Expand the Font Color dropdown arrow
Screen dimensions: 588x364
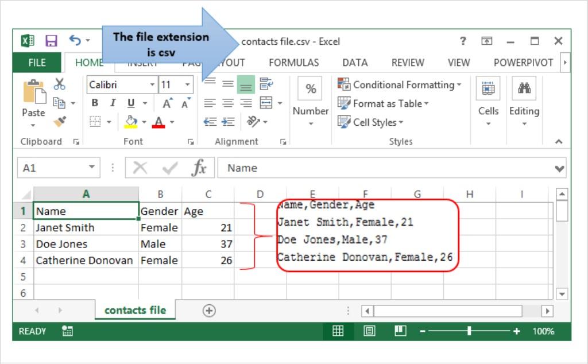coord(172,122)
